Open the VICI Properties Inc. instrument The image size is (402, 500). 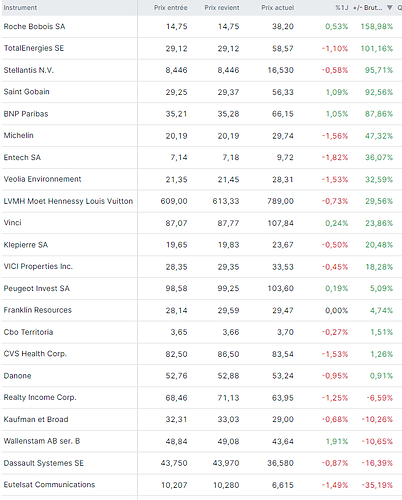coord(38,266)
